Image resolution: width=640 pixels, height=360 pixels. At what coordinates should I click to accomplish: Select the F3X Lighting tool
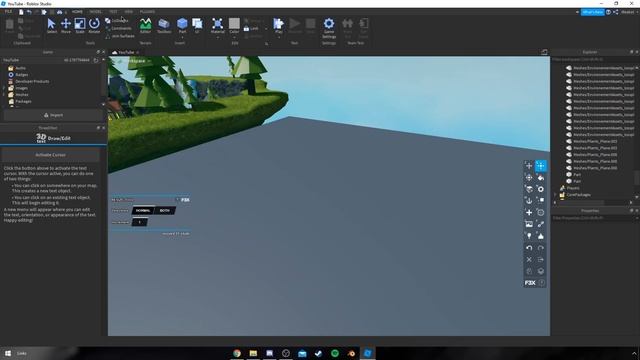(x=529, y=236)
